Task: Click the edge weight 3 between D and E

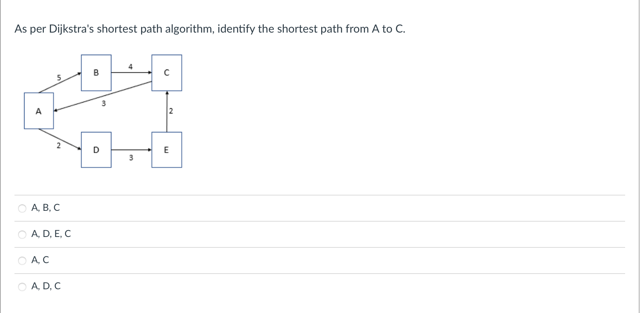Action: pos(131,158)
